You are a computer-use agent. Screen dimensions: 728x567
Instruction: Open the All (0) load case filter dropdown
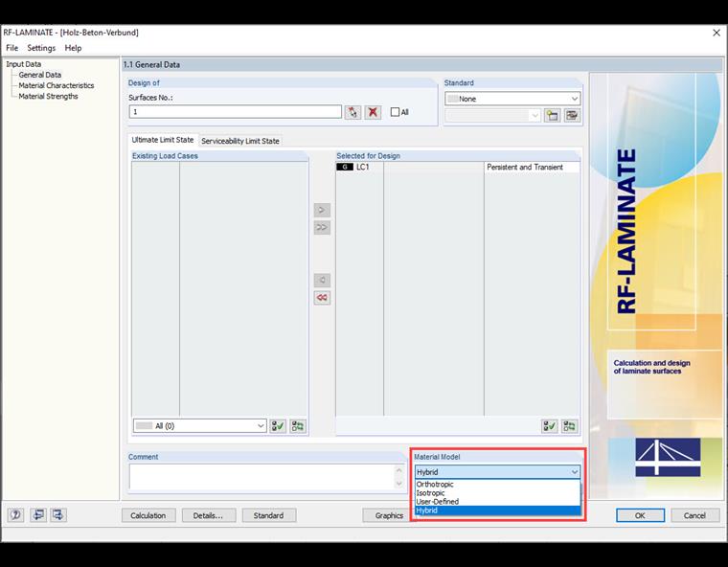[x=199, y=426]
